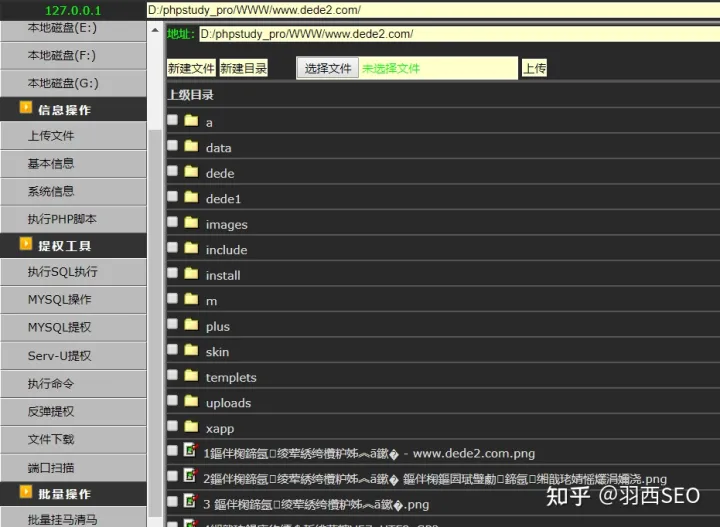This screenshot has height=527, width=720.
Task: Toggle the install folder checkbox
Action: pos(172,273)
